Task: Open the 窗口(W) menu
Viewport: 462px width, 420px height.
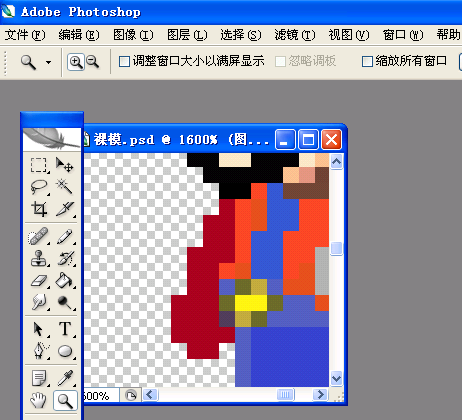Action: (x=403, y=35)
